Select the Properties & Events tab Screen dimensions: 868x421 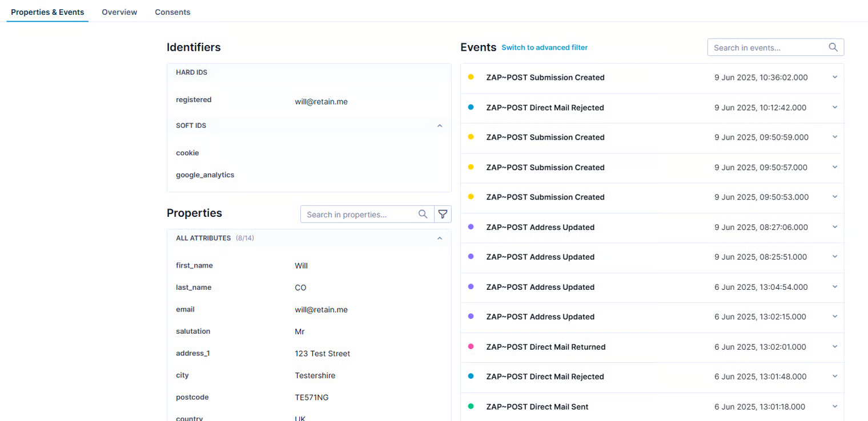47,12
